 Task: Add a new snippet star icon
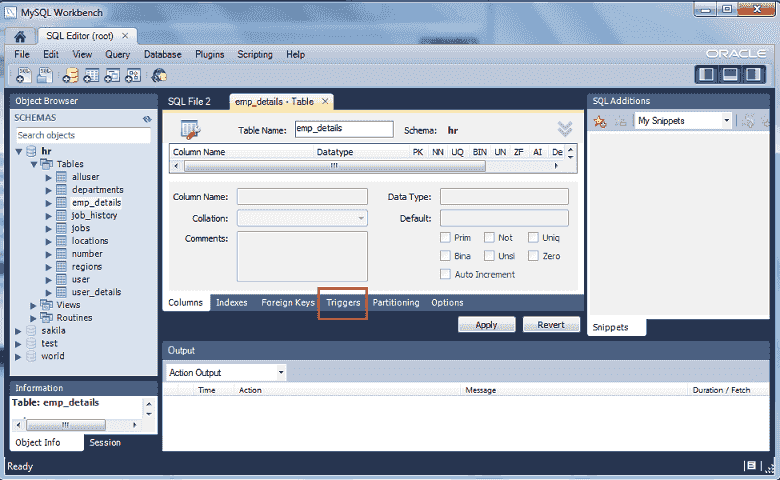pyautogui.click(x=600, y=121)
